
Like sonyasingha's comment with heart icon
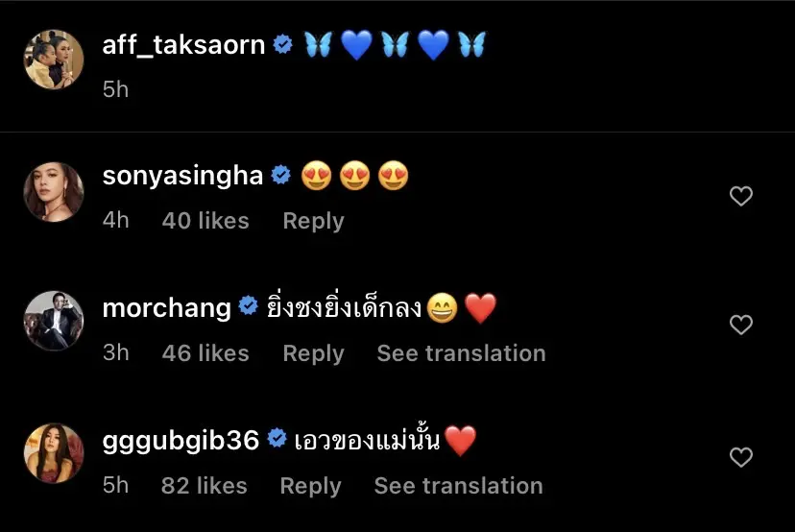click(740, 196)
